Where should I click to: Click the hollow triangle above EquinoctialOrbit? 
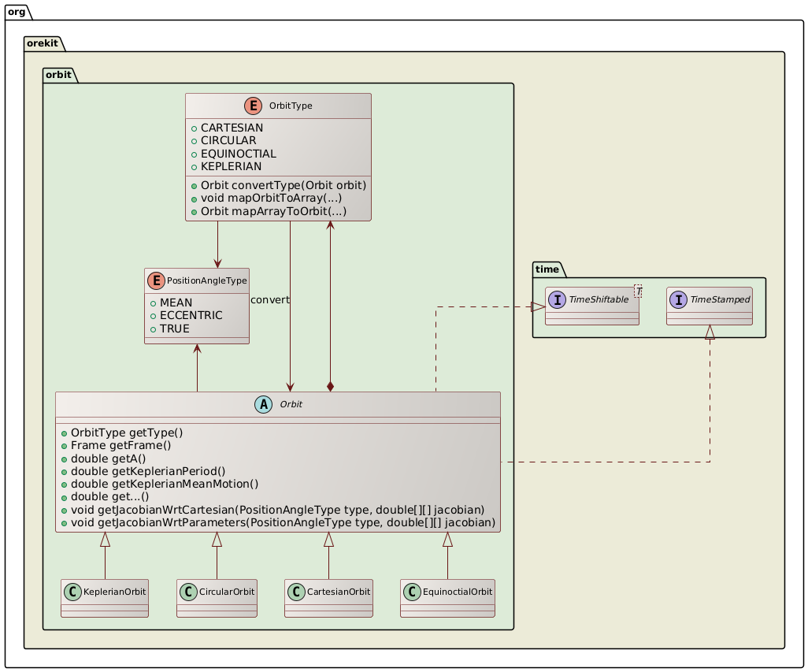click(x=447, y=538)
